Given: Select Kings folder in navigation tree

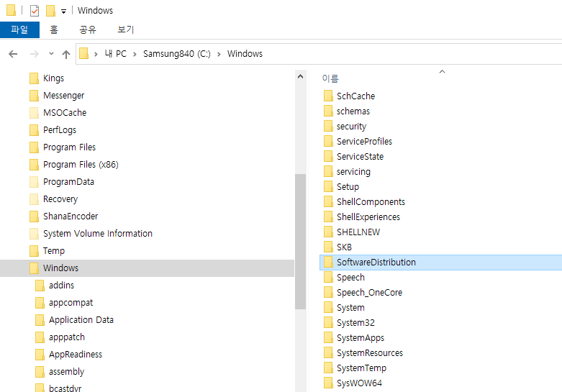Looking at the screenshot, I should [x=53, y=78].
